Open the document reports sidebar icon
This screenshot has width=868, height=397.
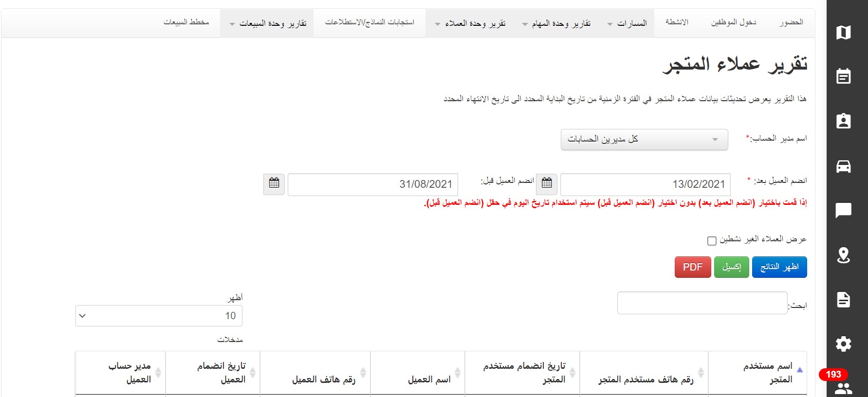click(x=843, y=300)
